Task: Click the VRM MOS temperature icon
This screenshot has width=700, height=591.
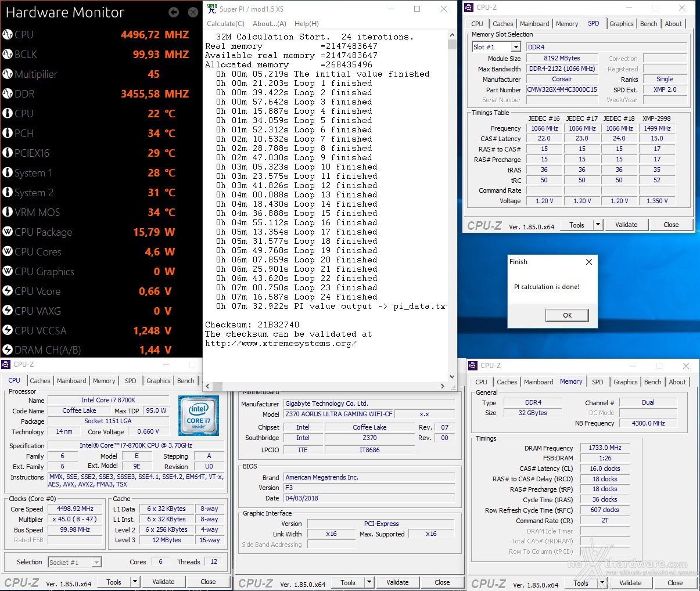Action: pos(8,212)
